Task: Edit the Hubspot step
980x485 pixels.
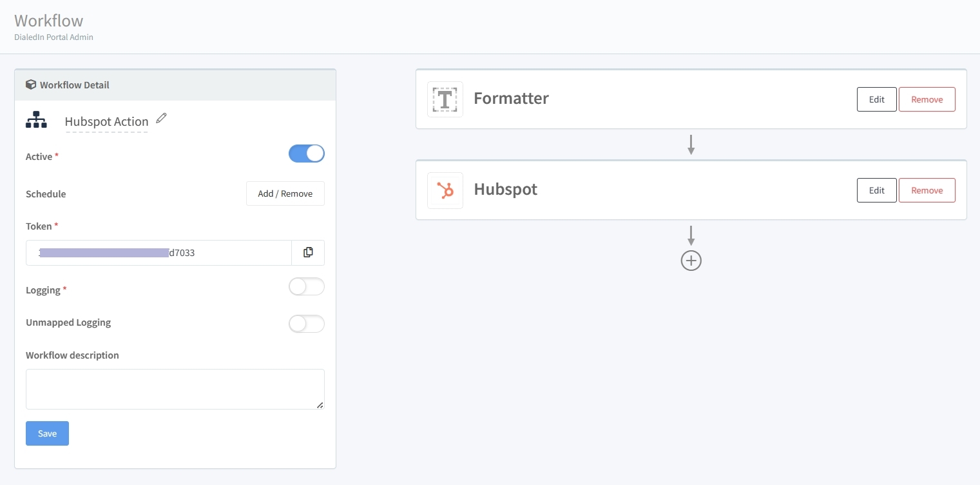Action: click(876, 190)
